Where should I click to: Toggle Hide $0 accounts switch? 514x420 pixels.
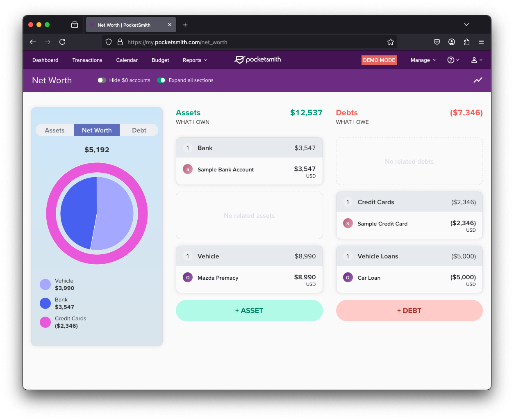tap(102, 80)
